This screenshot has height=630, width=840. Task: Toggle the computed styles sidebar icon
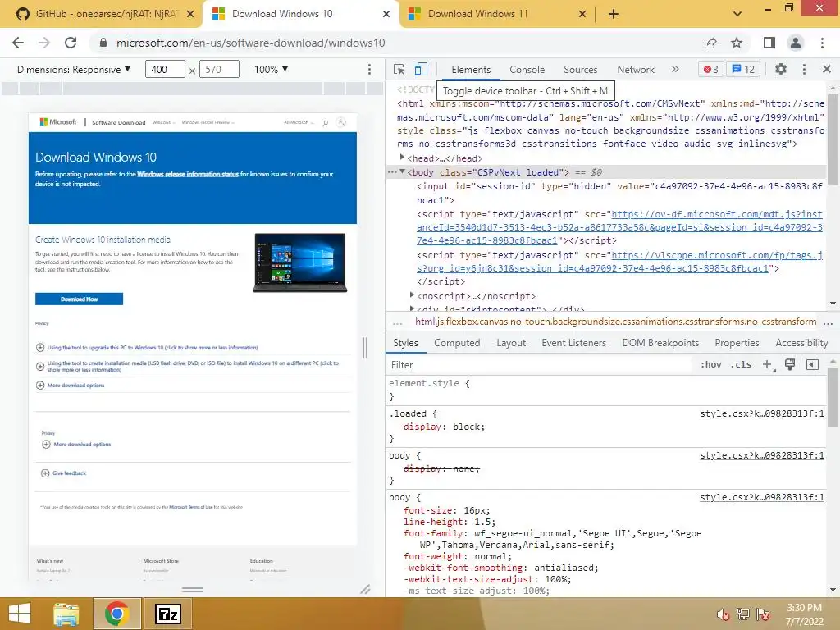812,365
